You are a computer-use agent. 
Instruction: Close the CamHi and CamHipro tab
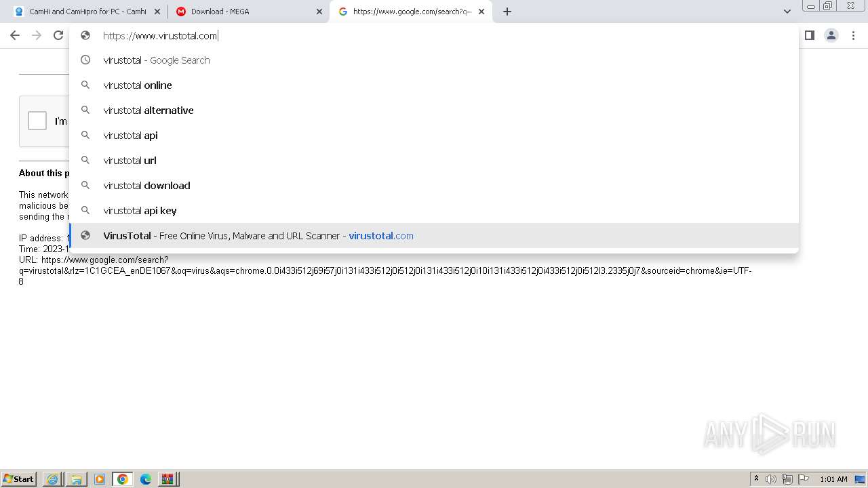tap(157, 12)
